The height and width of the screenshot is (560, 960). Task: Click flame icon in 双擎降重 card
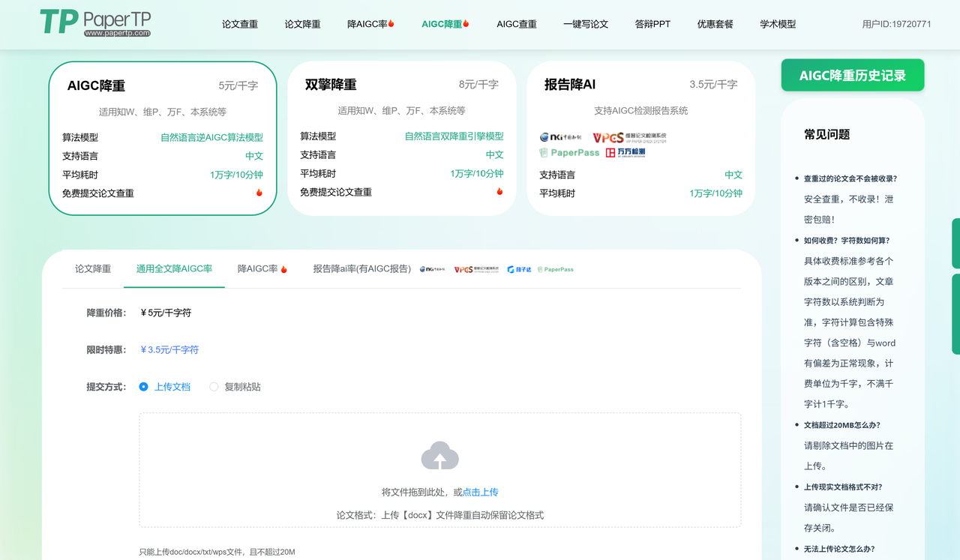click(499, 191)
